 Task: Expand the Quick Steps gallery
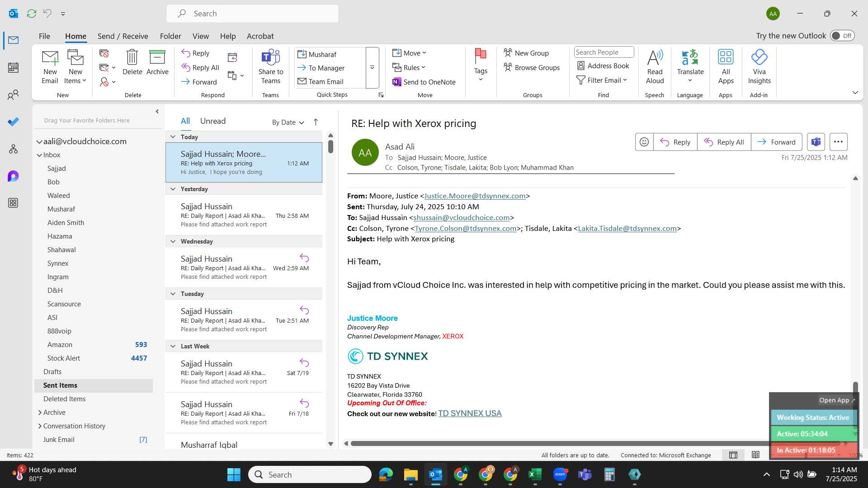click(372, 68)
